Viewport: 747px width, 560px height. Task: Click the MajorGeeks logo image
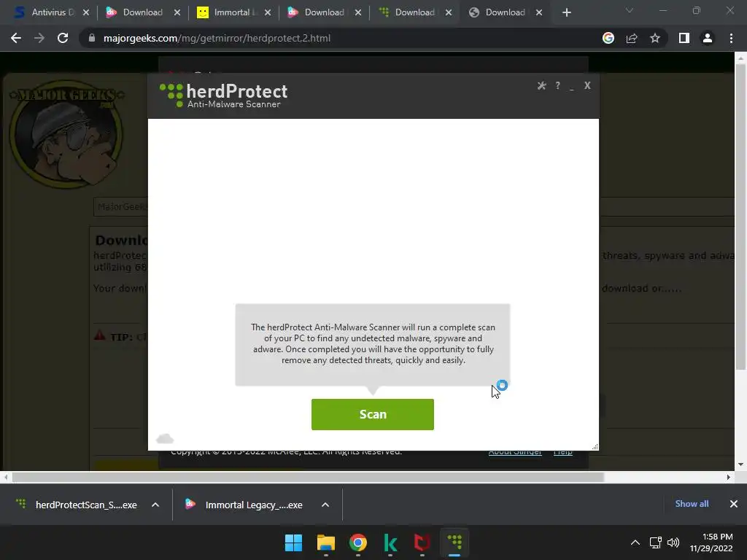click(x=66, y=134)
